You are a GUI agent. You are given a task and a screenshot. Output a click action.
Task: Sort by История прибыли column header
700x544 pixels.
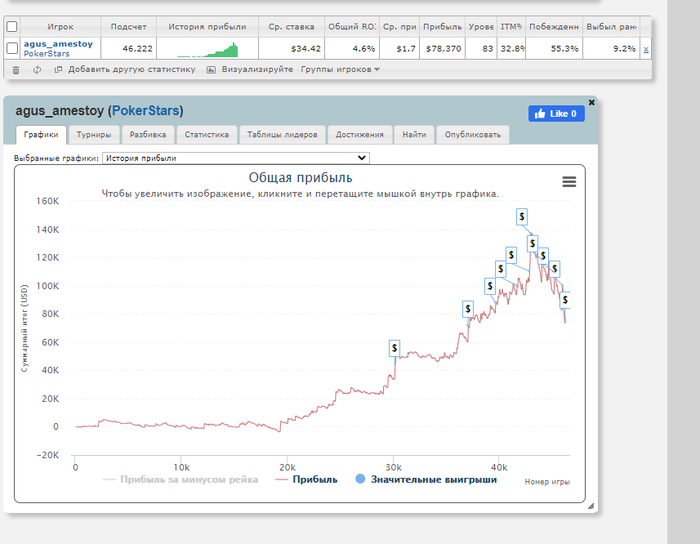tap(207, 27)
